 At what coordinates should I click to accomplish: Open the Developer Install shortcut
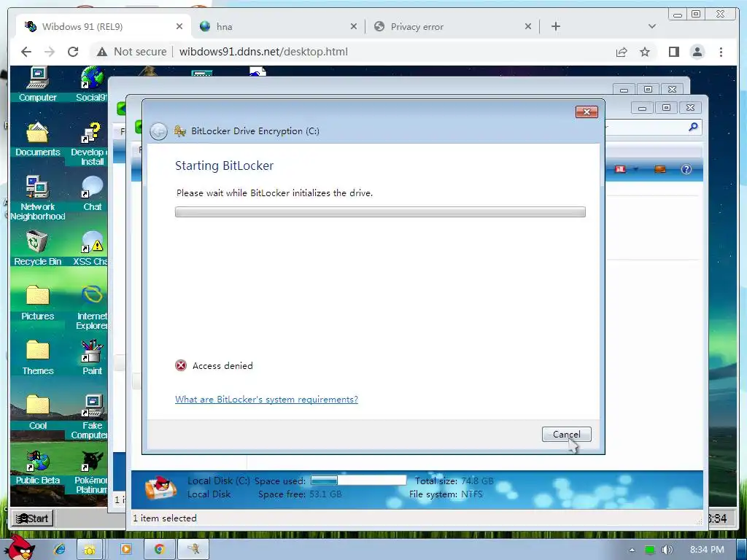coord(90,144)
